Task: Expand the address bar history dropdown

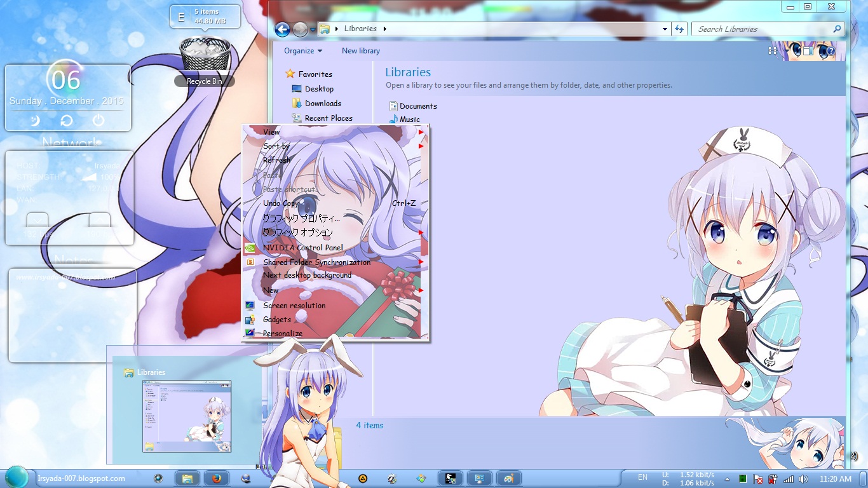Action: click(665, 29)
